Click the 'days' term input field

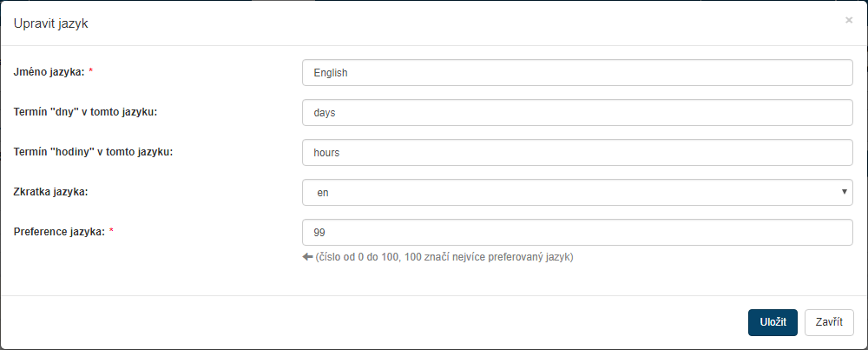(577, 113)
